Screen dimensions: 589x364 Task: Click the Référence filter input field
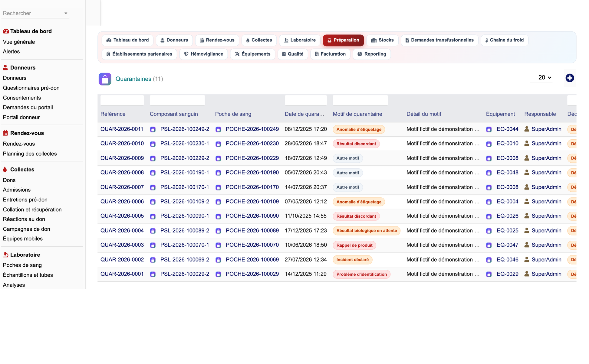(122, 100)
